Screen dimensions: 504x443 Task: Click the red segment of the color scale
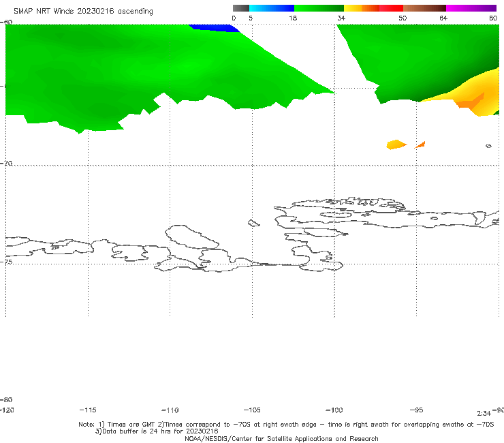391,8
